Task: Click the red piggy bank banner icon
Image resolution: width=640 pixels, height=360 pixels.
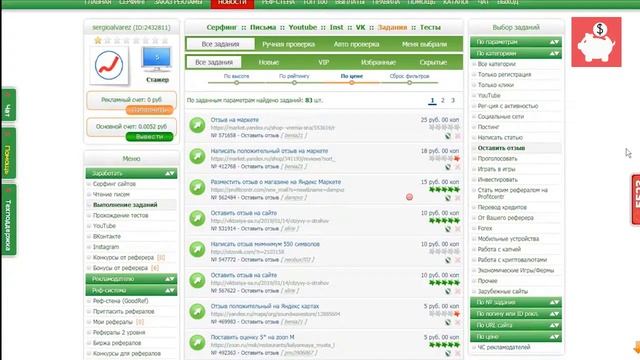Action: pos(596,42)
